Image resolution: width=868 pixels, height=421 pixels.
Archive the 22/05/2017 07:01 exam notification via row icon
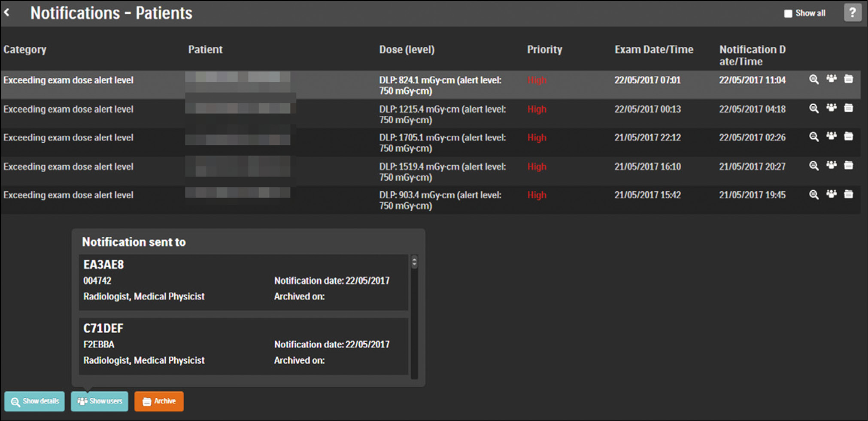pos(849,79)
